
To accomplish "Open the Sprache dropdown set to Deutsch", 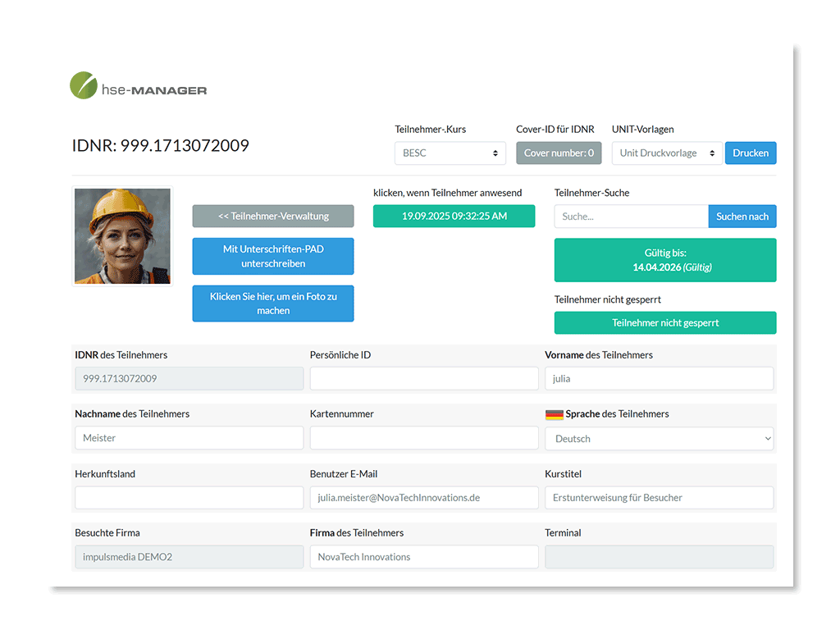I will [x=659, y=438].
